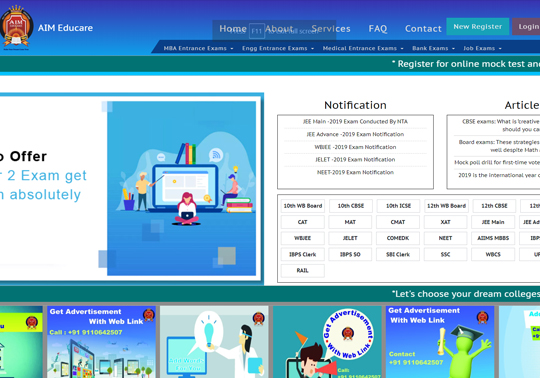This screenshot has height=378, width=540.
Task: Open JEE Main -2019 Exam notification
Action: pos(355,122)
